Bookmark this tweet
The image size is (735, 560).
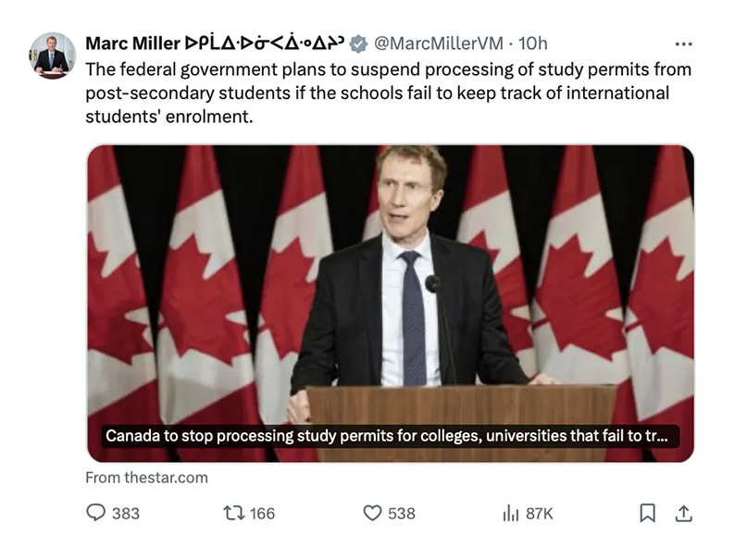(x=648, y=513)
